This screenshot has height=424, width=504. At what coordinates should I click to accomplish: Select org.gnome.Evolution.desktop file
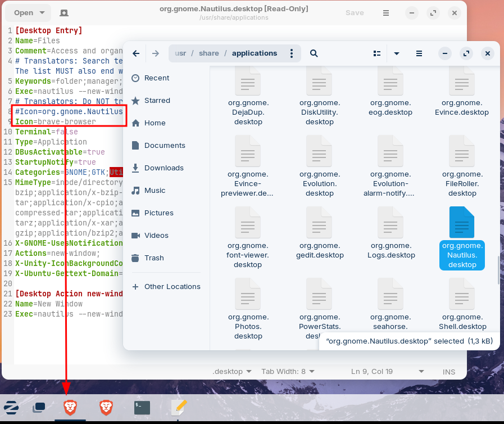pos(319,166)
